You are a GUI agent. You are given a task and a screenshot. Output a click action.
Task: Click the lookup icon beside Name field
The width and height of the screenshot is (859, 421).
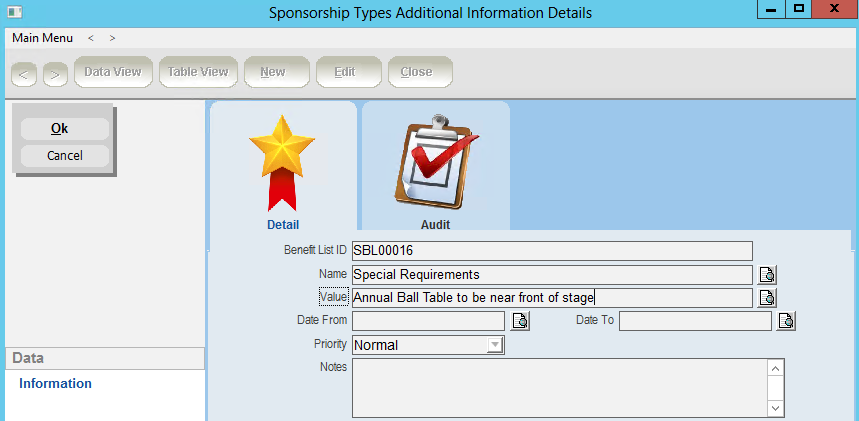coord(767,275)
